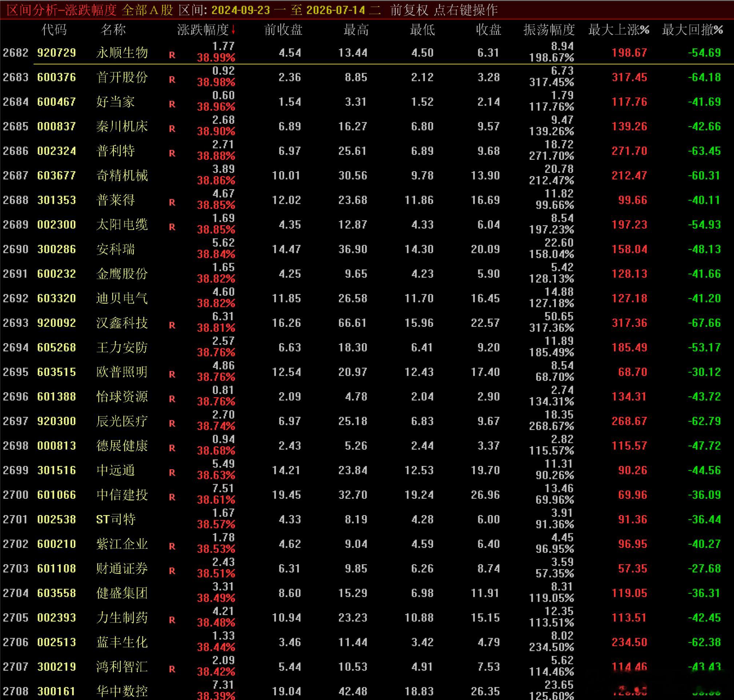Click the R marker on 欧普照明 row
Viewport: 734px width, 700px height.
172,374
